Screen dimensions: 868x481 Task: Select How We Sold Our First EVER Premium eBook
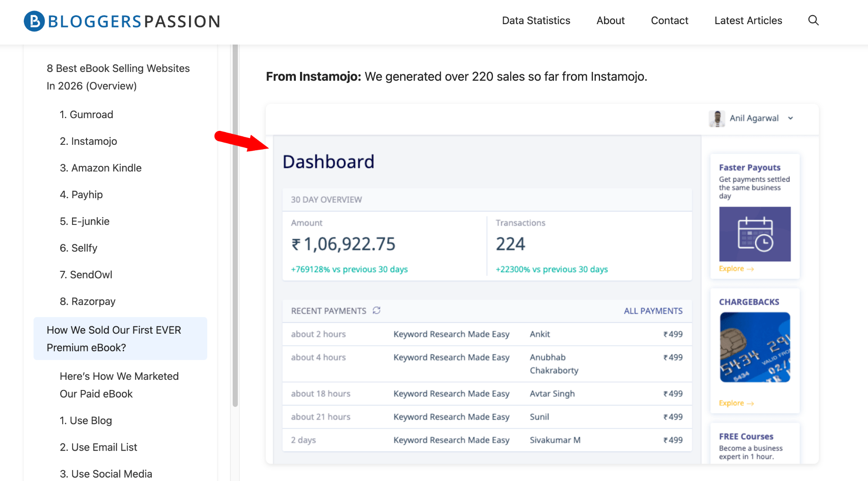pyautogui.click(x=120, y=339)
